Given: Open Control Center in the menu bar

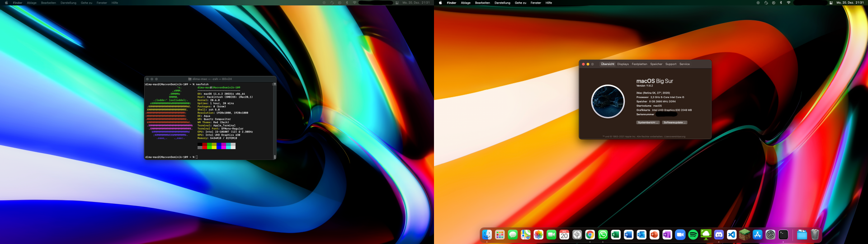Looking at the screenshot, I should pyautogui.click(x=831, y=3).
